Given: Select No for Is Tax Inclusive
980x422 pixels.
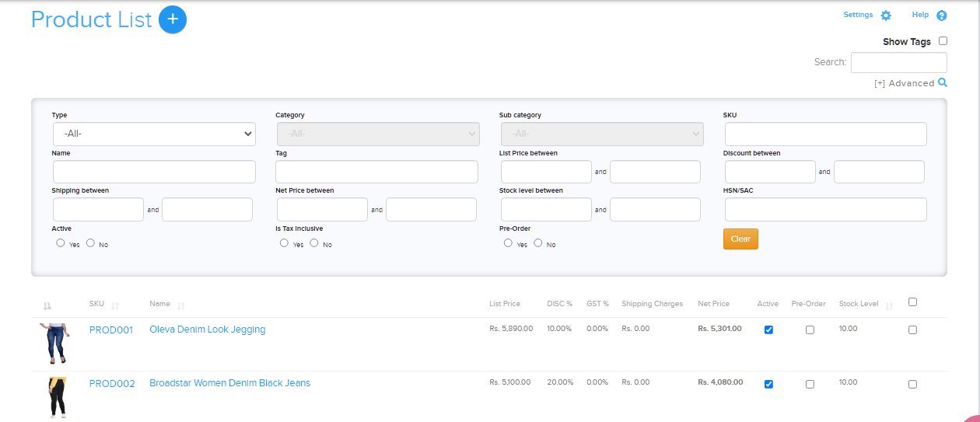Looking at the screenshot, I should [x=314, y=242].
